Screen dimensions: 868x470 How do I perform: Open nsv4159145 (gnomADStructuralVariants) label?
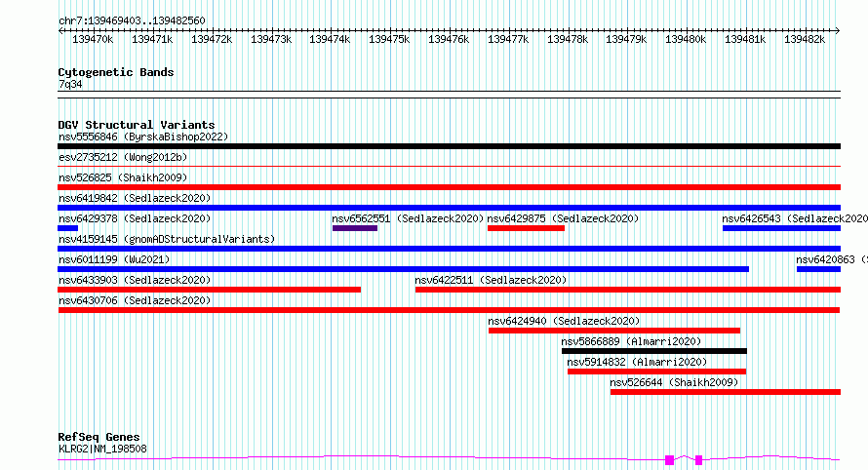[x=167, y=239]
